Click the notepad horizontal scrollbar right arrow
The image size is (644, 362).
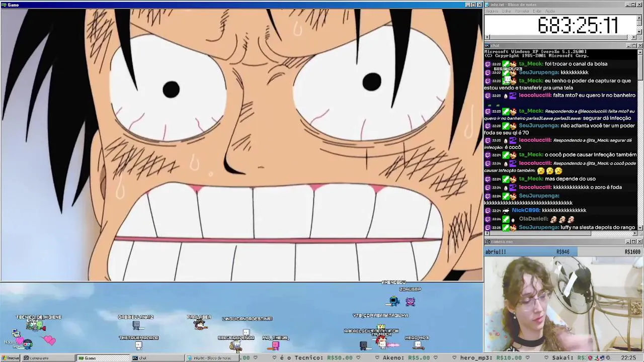point(634,38)
